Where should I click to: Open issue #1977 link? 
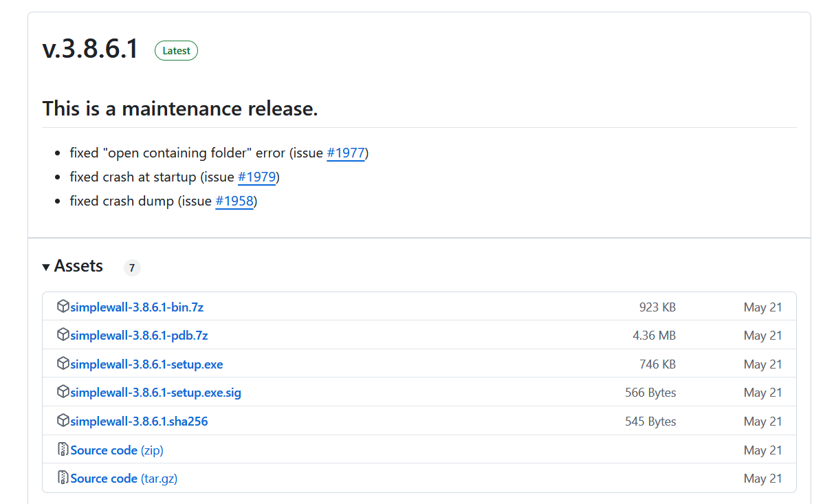(346, 153)
